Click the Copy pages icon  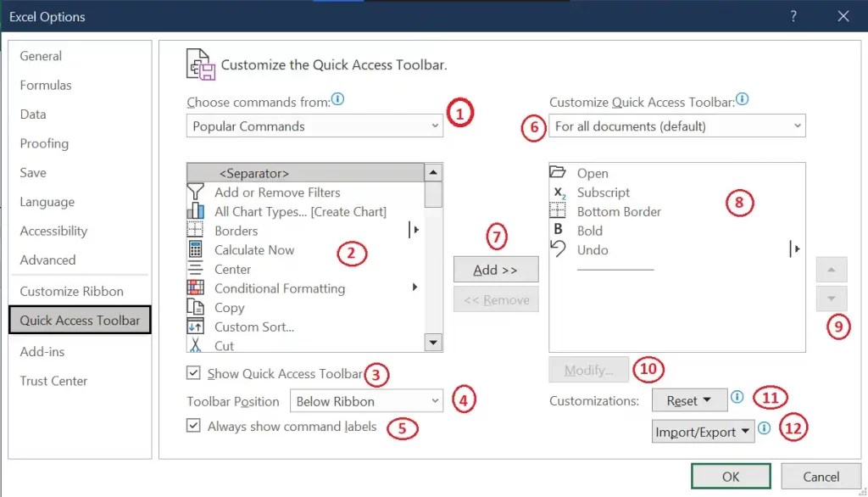[196, 307]
